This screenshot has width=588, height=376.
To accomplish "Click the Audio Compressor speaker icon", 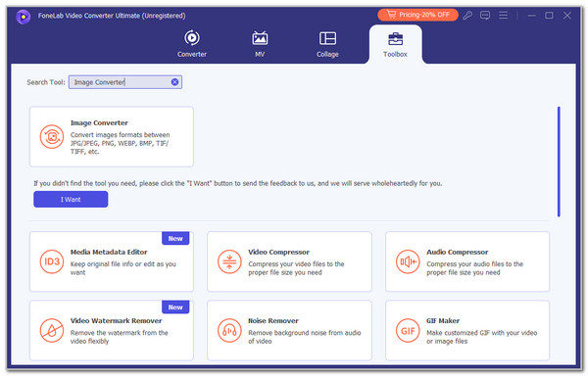I will coord(408,261).
